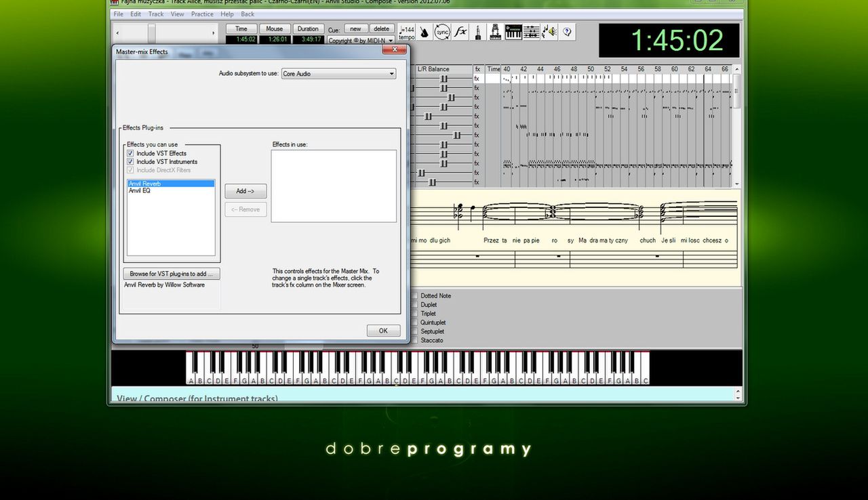Viewport: 868px width, 500px height.
Task: Click the track grid scrollbar up arrow
Action: point(736,69)
